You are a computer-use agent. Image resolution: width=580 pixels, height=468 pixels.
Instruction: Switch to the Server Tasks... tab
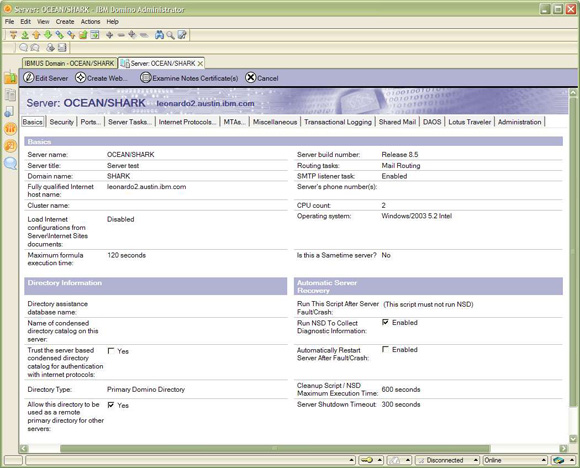point(130,122)
